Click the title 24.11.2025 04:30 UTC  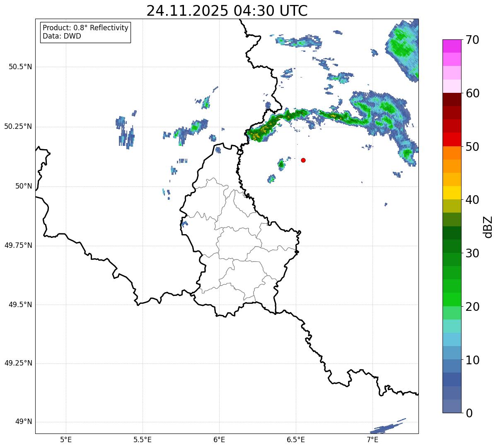227,11
